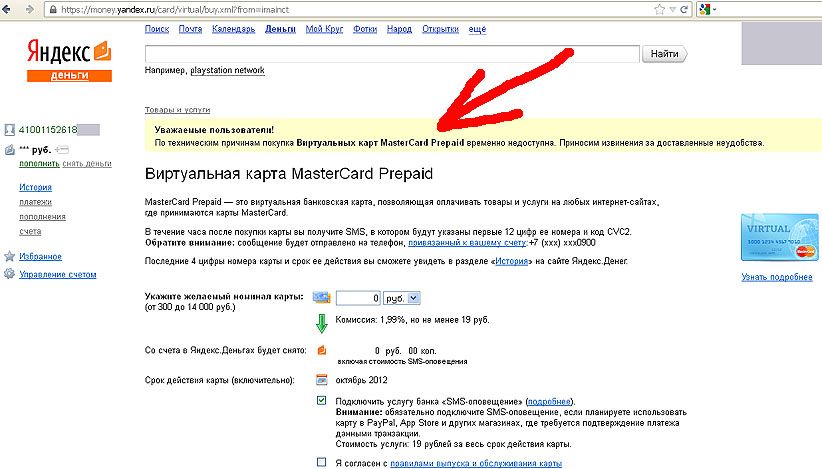The image size is (822, 469).
Task: Open платежи in the left sidebar
Action: pyautogui.click(x=35, y=202)
